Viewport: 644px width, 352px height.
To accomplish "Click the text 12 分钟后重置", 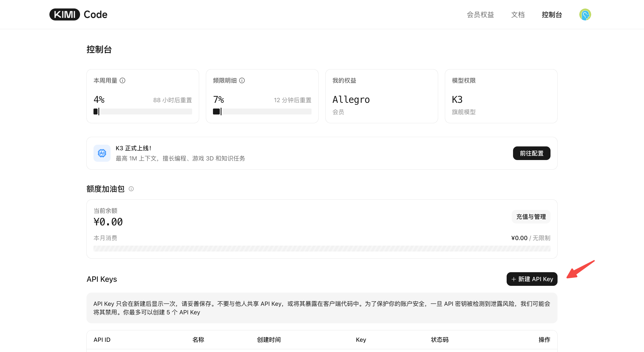I will tap(292, 100).
